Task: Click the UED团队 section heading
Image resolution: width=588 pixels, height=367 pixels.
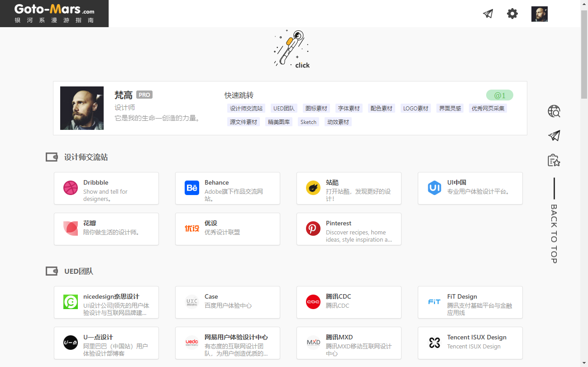Action: coord(79,272)
